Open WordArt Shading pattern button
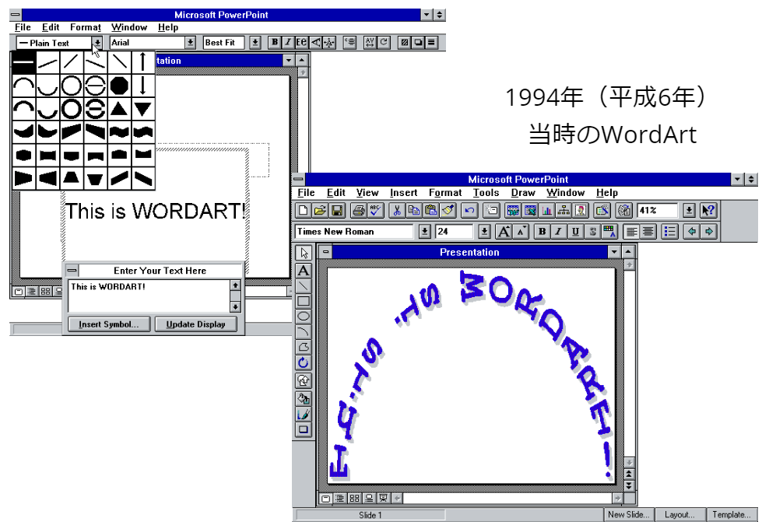769x532 pixels. coord(404,43)
